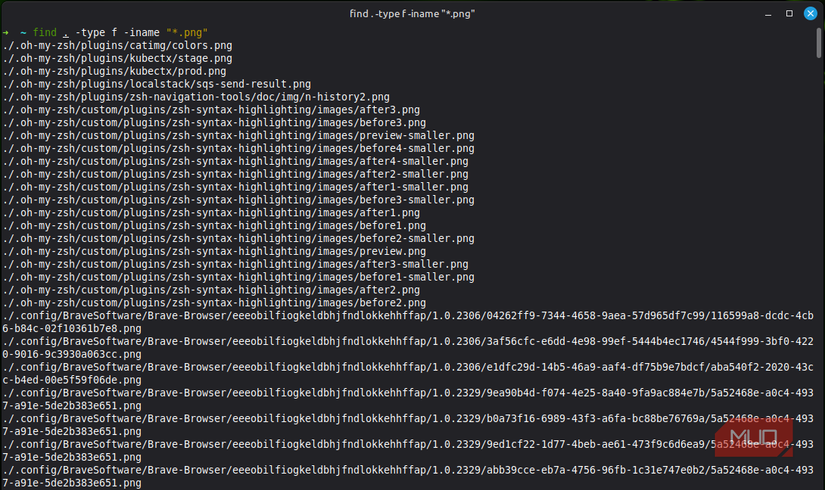Select the catimg/colors.png output line
Screen dimensions: 825x490
117,46
